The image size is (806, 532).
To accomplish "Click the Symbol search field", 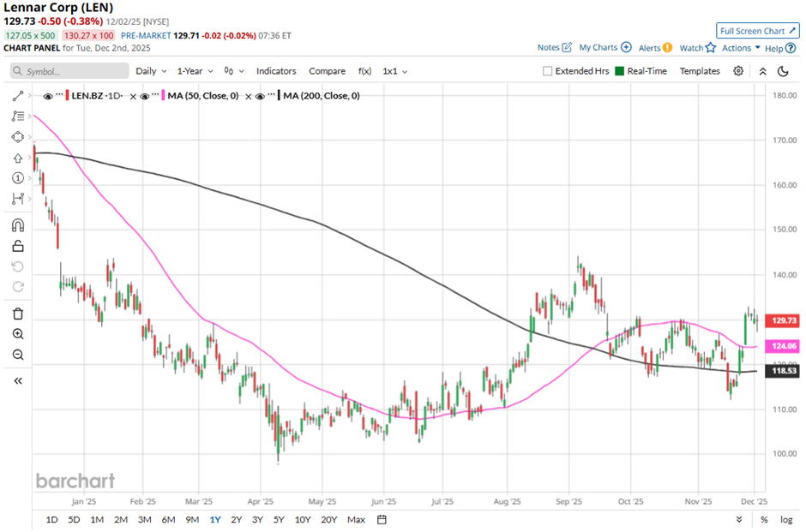I will tap(69, 71).
